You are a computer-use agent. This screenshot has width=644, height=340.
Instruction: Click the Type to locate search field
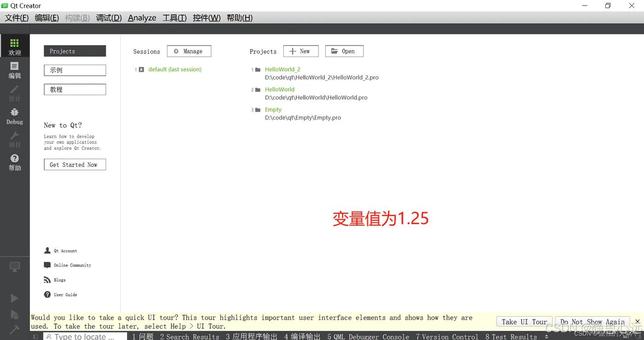[x=85, y=336]
